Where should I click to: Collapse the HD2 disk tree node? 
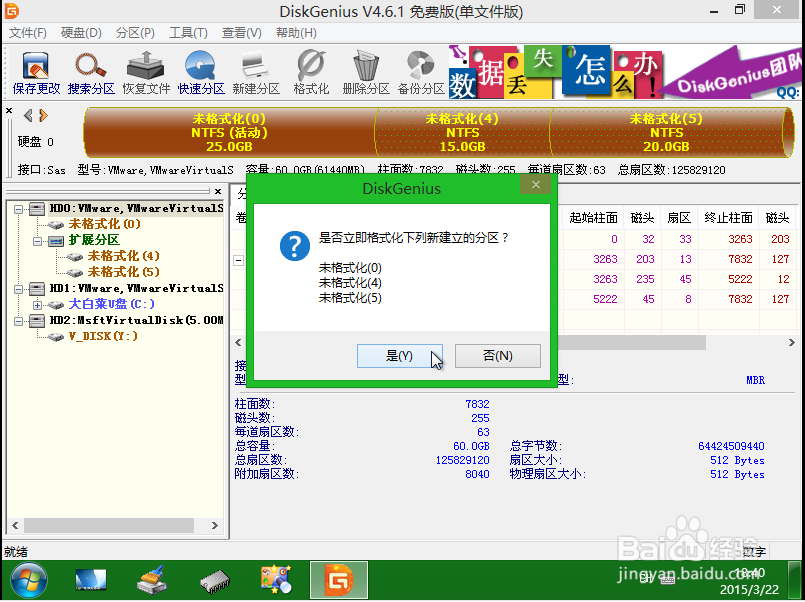click(18, 321)
